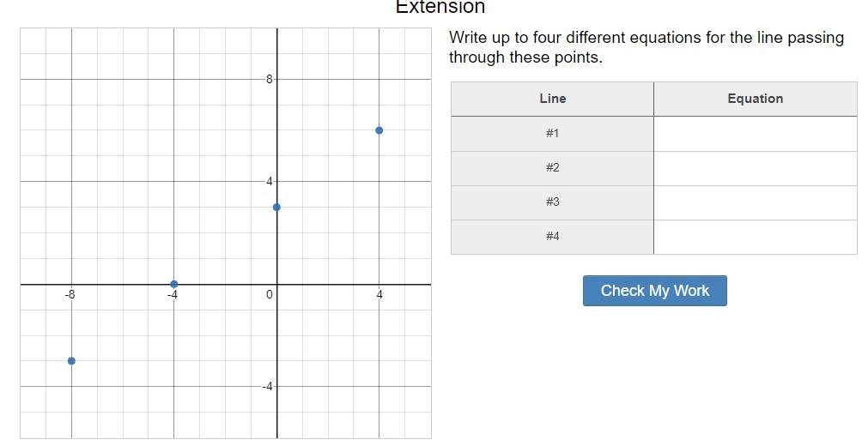Click the #1 row label
The width and height of the screenshot is (868, 440).
(x=552, y=134)
